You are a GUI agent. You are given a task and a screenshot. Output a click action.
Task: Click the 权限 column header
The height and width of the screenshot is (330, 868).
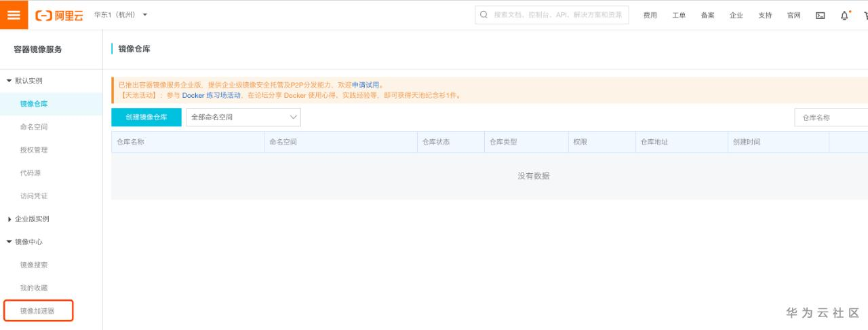pyautogui.click(x=580, y=142)
